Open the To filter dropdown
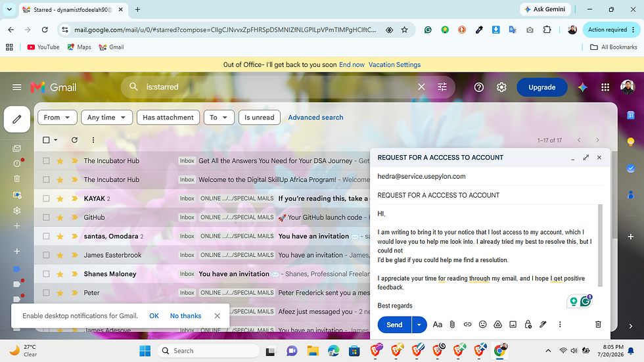This screenshot has width=644, height=362. [219, 118]
